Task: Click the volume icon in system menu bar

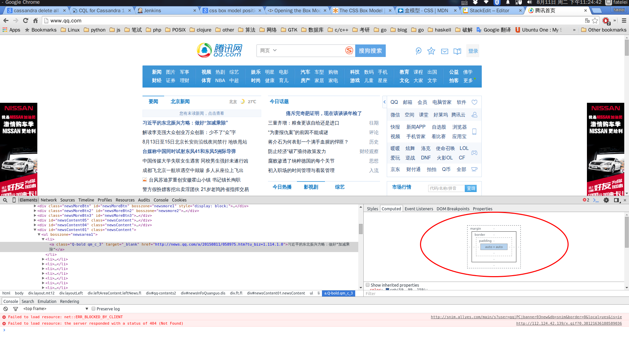Action: point(529,2)
